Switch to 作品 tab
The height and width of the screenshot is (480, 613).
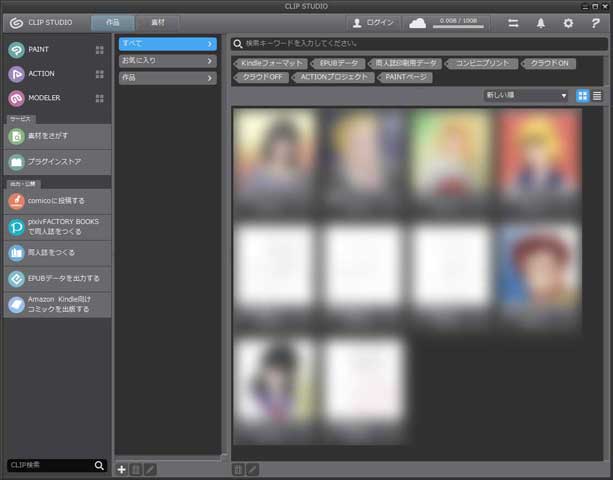click(x=113, y=23)
